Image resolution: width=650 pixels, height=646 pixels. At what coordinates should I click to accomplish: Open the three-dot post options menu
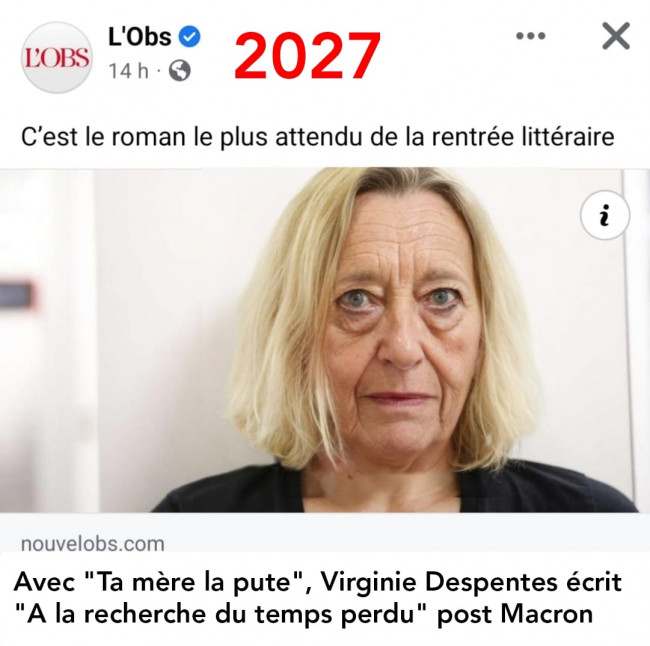pos(531,36)
